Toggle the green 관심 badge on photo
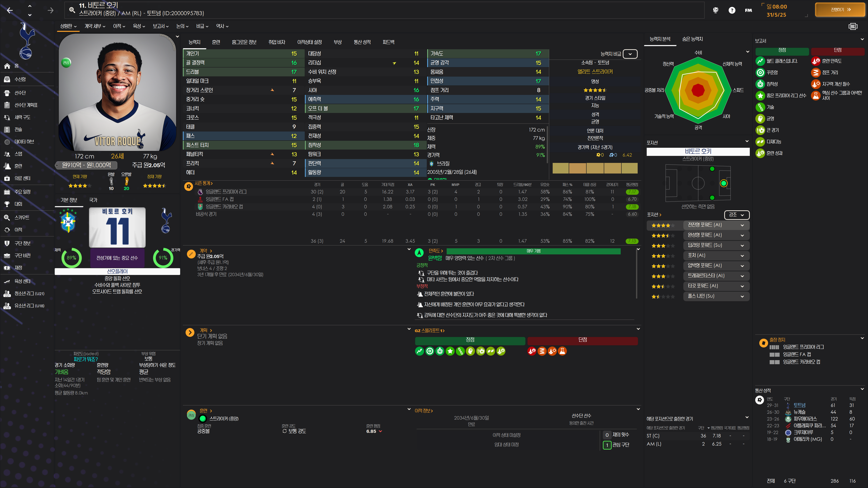868x488 pixels. tap(66, 62)
